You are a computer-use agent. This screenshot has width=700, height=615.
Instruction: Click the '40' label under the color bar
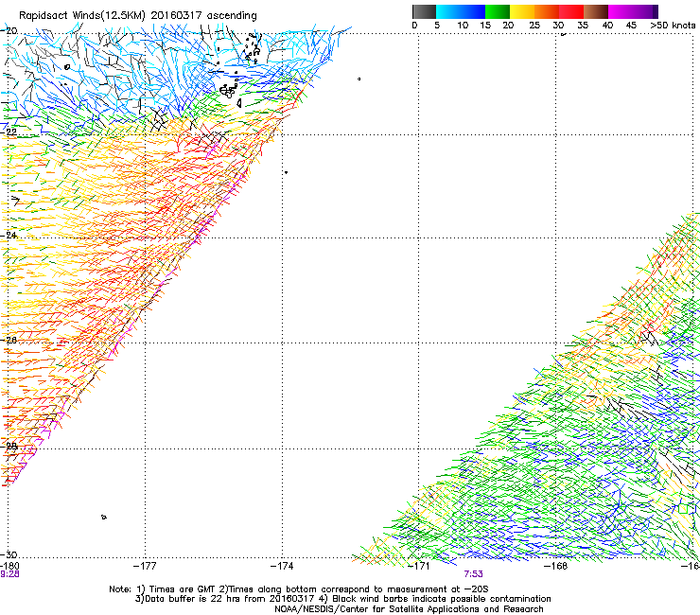[x=607, y=26]
